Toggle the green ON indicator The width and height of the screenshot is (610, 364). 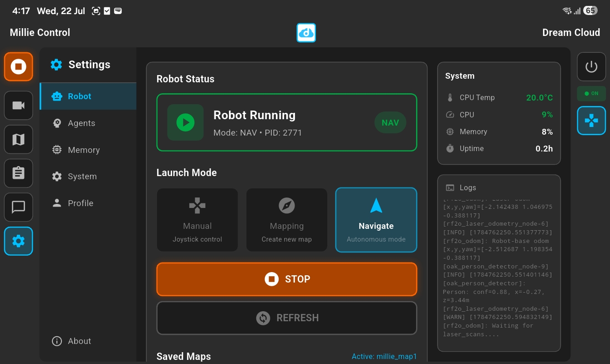[x=591, y=93]
